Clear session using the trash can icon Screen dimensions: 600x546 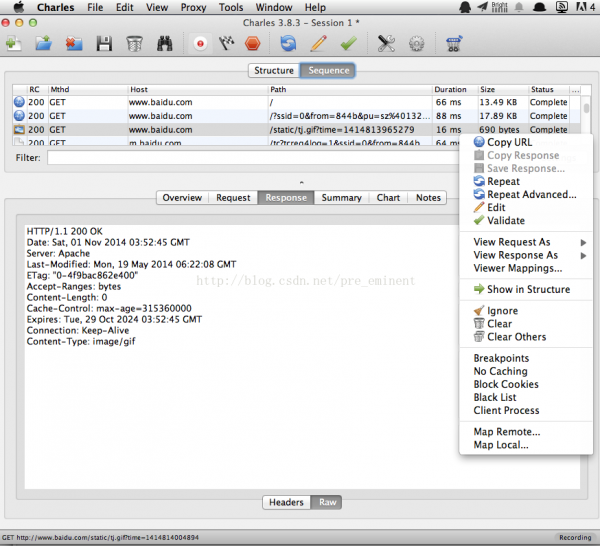pyautogui.click(x=134, y=43)
